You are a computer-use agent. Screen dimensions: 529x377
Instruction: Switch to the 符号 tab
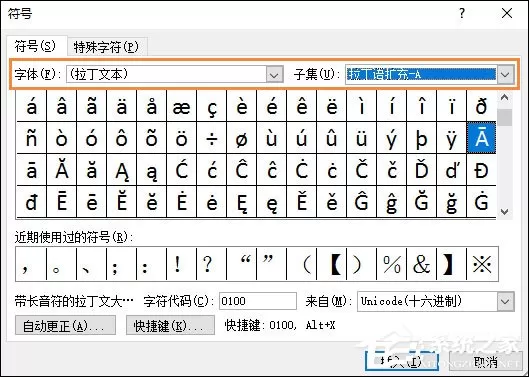click(35, 46)
